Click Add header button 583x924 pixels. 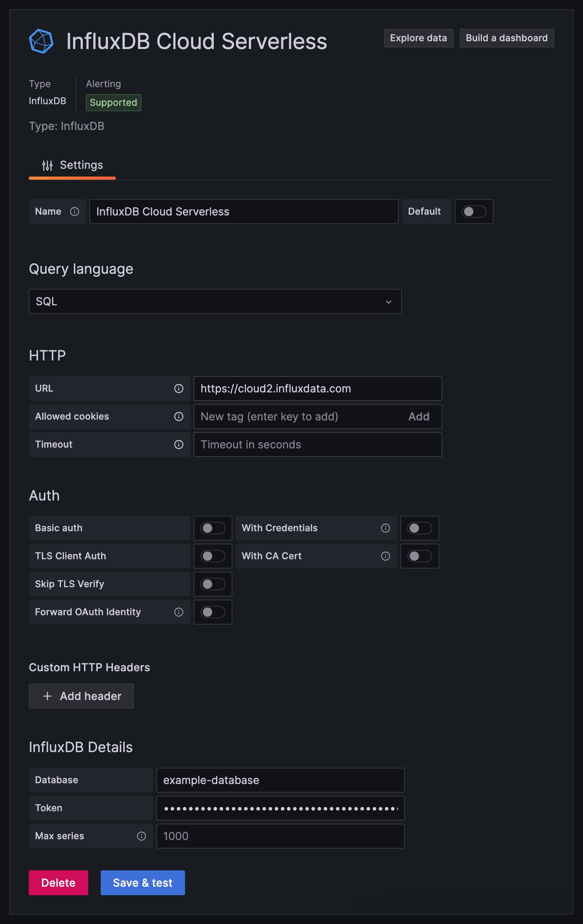pos(81,696)
